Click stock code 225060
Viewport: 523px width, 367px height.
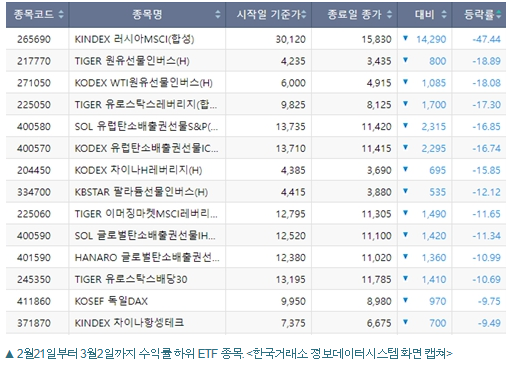tap(34, 214)
